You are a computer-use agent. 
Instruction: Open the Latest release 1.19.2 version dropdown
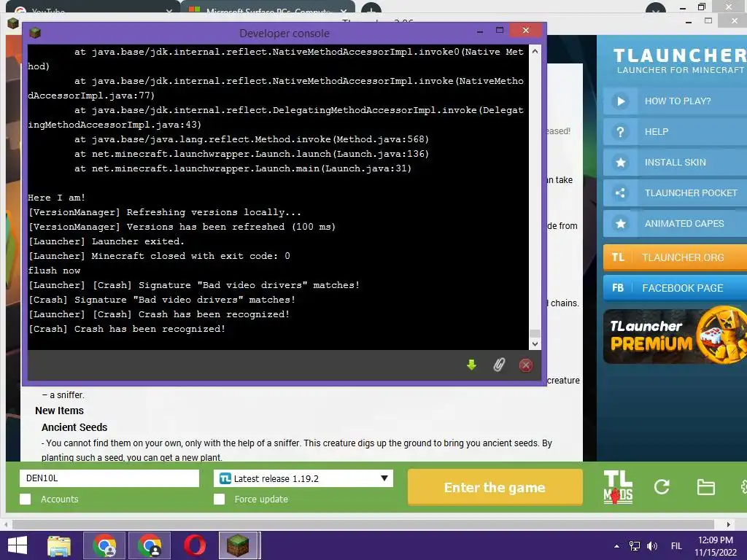303,478
